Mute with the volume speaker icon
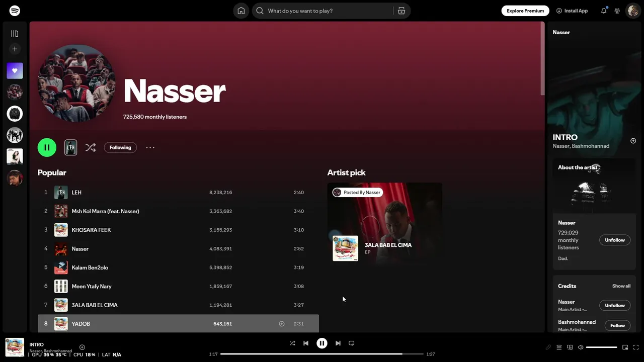This screenshot has height=362, width=644. coord(581,347)
